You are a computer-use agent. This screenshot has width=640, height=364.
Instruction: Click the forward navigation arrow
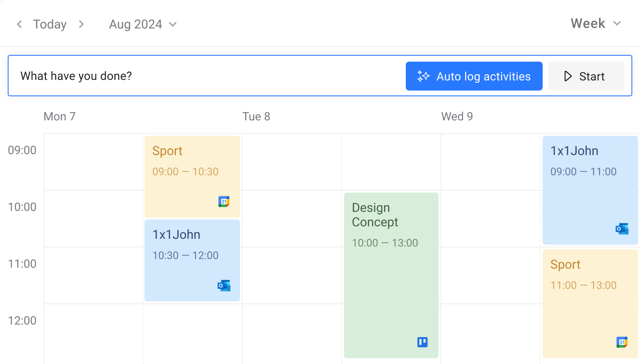81,24
